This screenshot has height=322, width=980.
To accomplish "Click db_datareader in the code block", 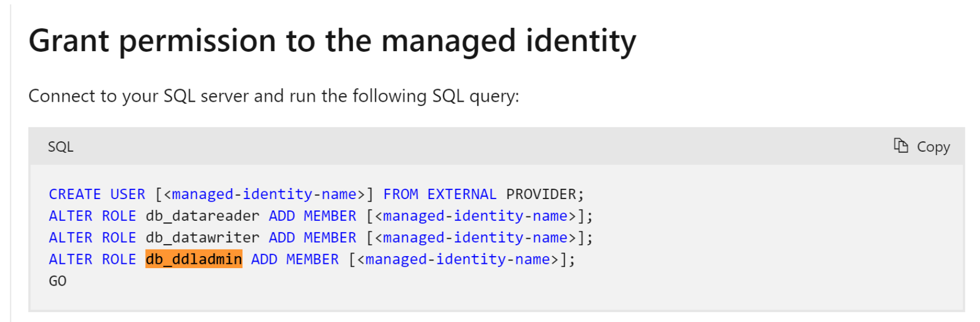I will click(x=202, y=216).
